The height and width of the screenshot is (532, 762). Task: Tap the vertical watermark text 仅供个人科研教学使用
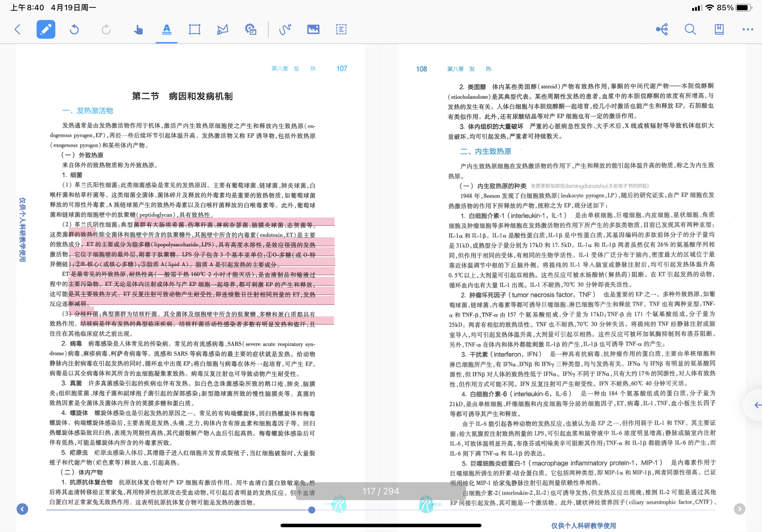click(22, 230)
